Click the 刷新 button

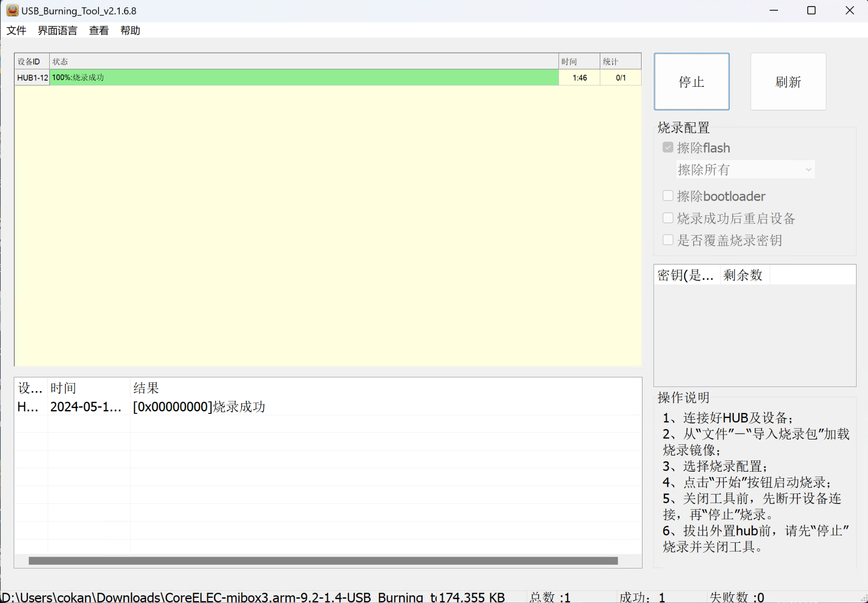click(788, 82)
